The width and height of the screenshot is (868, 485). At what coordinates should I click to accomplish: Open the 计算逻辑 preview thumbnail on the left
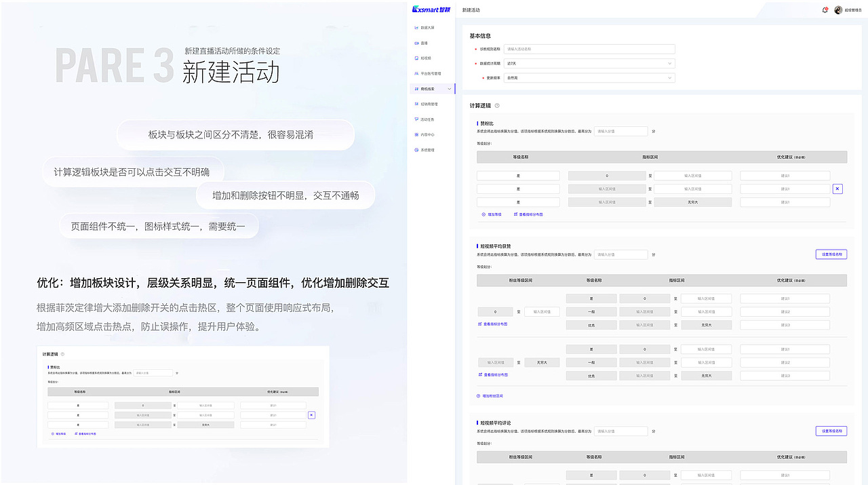(183, 397)
